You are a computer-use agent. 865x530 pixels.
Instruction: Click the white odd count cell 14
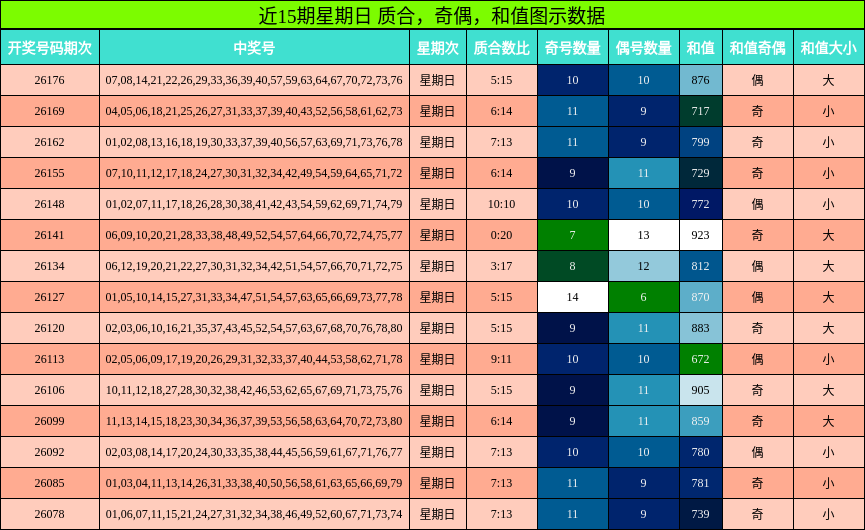573,297
